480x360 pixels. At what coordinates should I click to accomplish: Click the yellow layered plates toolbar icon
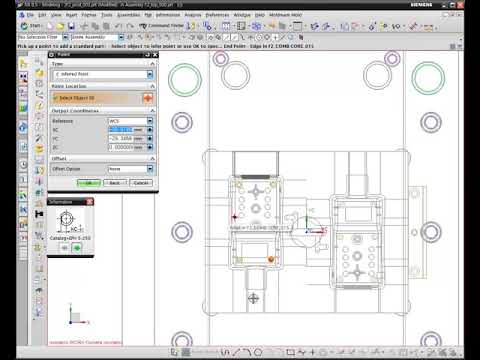point(39,149)
